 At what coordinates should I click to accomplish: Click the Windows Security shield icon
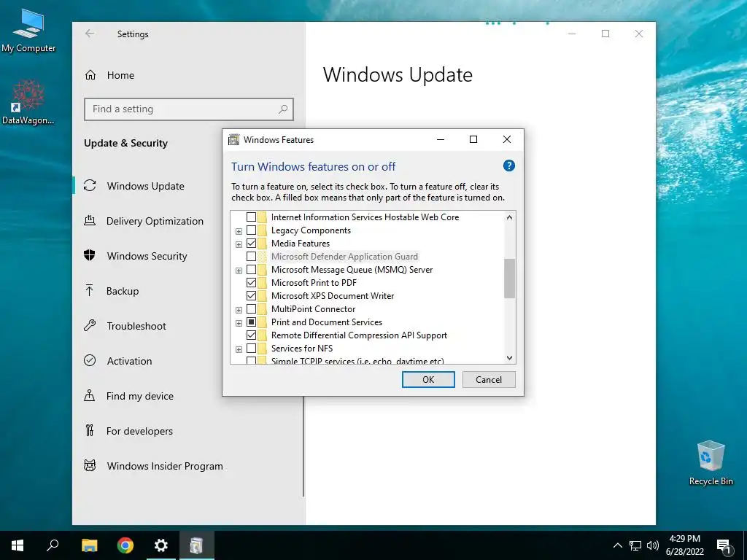90,256
